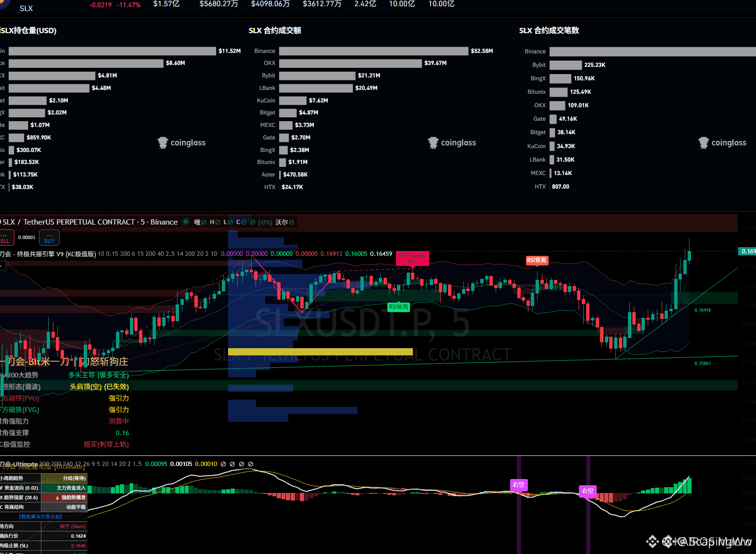Open the 终极共振引擎 V9 indicator legend
The image size is (756, 554).
pyautogui.click(x=47, y=254)
